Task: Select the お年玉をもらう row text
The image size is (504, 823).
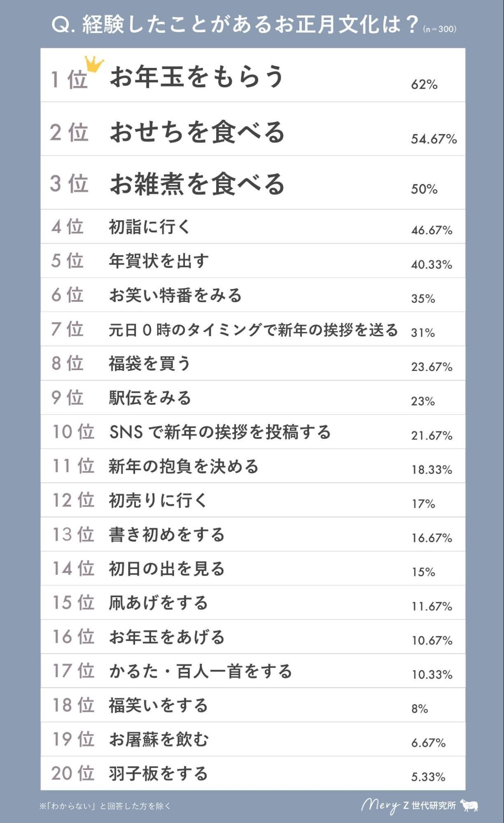Action: (x=196, y=77)
